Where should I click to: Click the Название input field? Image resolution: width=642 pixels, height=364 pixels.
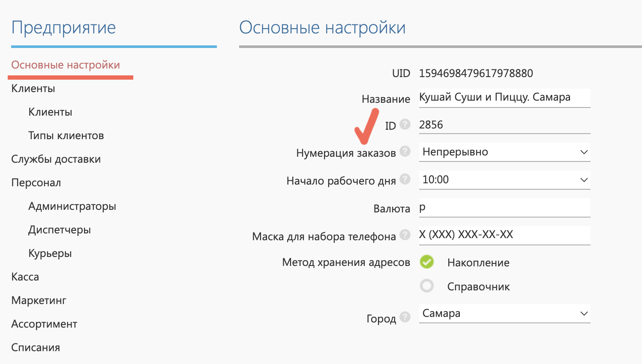coord(504,98)
